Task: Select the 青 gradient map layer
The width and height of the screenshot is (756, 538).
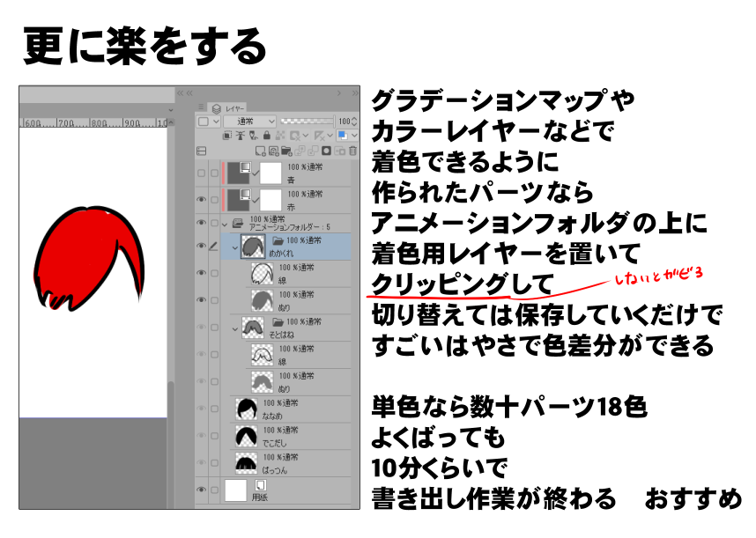Action: click(x=287, y=173)
